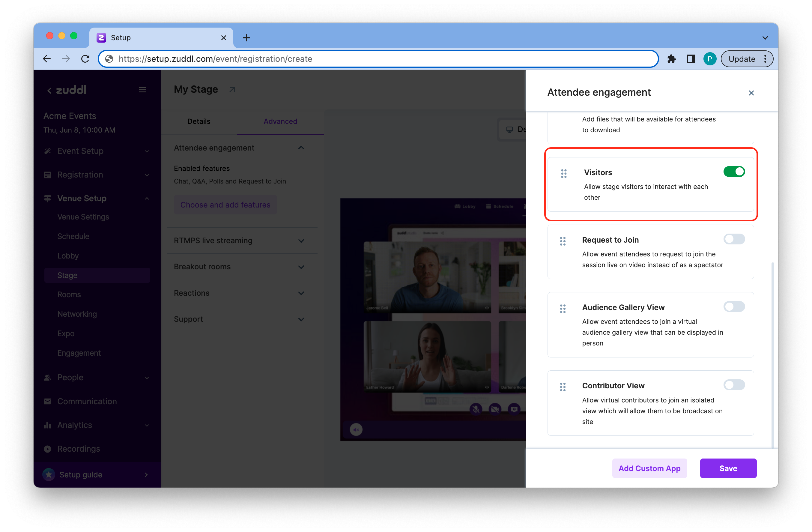The height and width of the screenshot is (532, 812).
Task: Click the Add Custom App button
Action: 649,468
